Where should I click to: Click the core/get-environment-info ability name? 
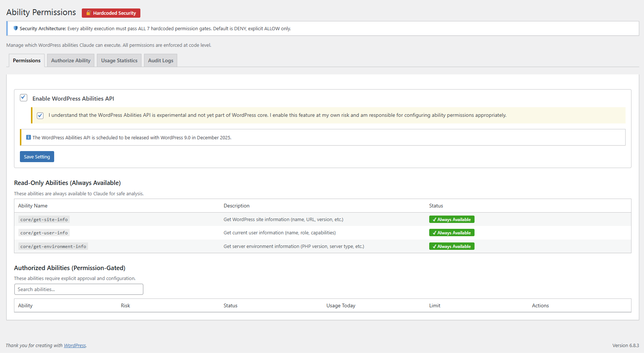point(53,247)
